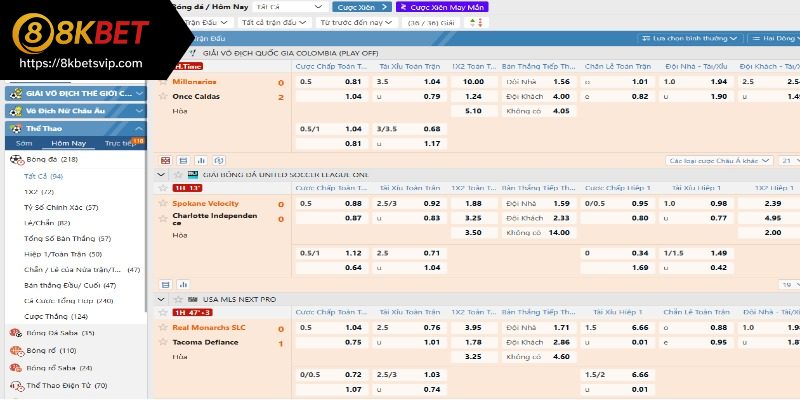Open Các loại cược Châu Á khác dropdown
The height and width of the screenshot is (400, 800).
[719, 161]
